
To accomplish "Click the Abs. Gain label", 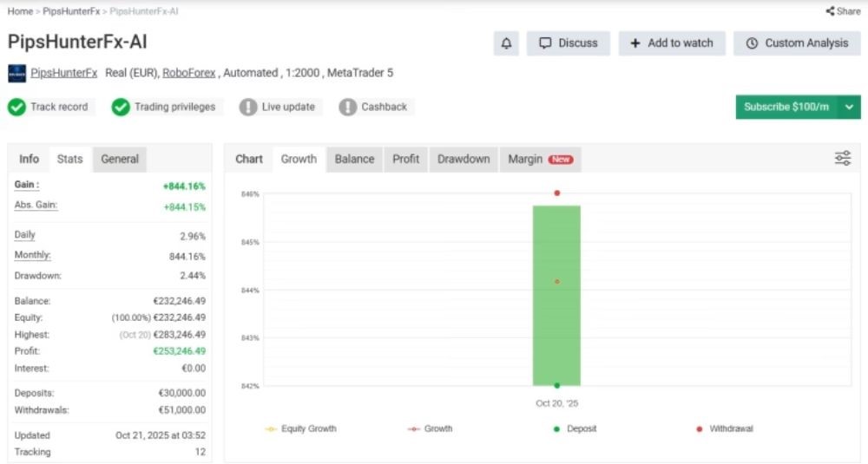I will (x=36, y=206).
